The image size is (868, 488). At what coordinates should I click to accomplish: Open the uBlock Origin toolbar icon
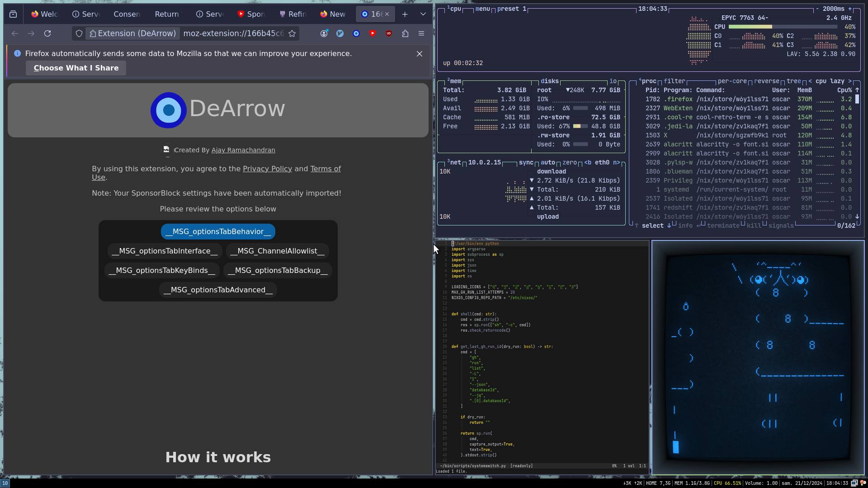(x=389, y=33)
